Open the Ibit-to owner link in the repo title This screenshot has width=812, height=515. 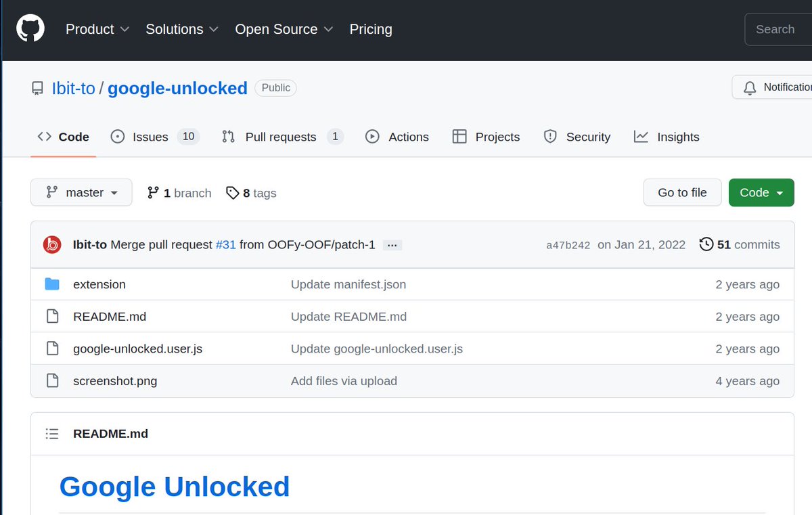73,88
